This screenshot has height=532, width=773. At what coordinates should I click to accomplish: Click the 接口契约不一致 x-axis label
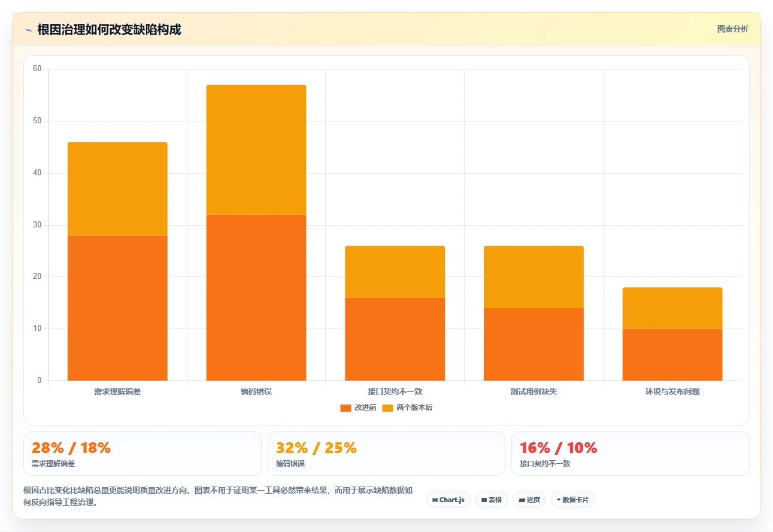coord(395,392)
